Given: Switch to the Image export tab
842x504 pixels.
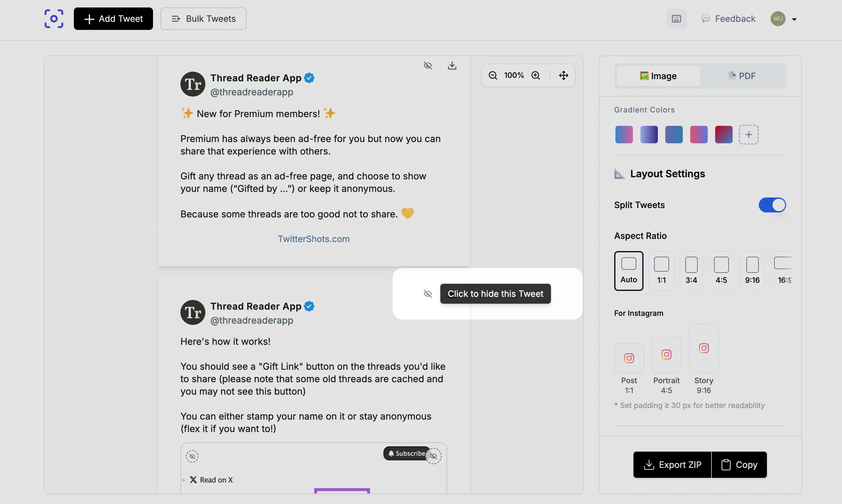Looking at the screenshot, I should coord(658,75).
